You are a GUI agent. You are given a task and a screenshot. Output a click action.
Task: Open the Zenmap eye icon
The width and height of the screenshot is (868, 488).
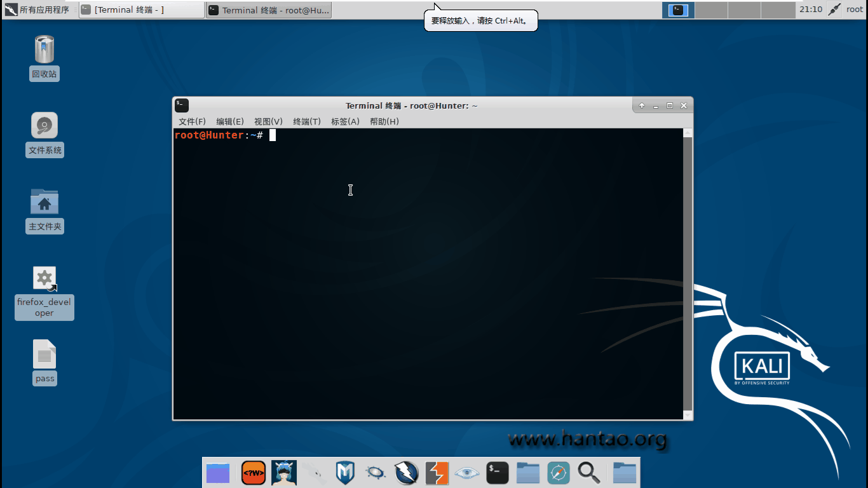tap(467, 473)
